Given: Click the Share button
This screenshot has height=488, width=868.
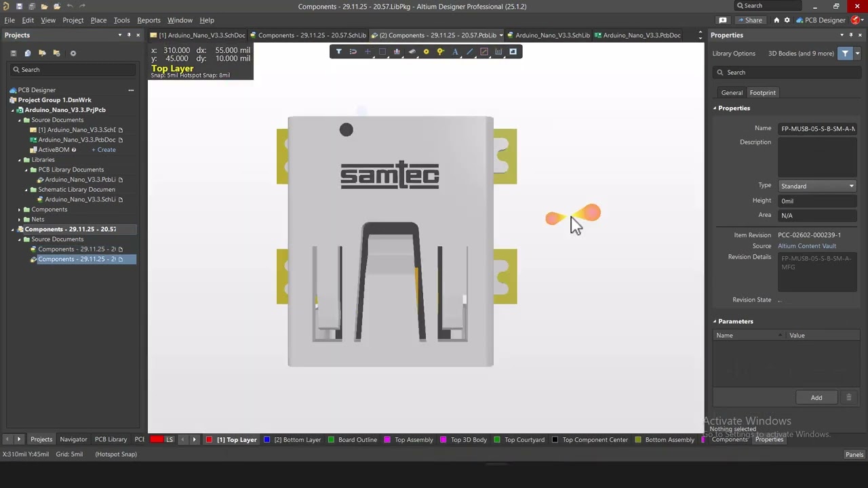Looking at the screenshot, I should pyautogui.click(x=750, y=20).
